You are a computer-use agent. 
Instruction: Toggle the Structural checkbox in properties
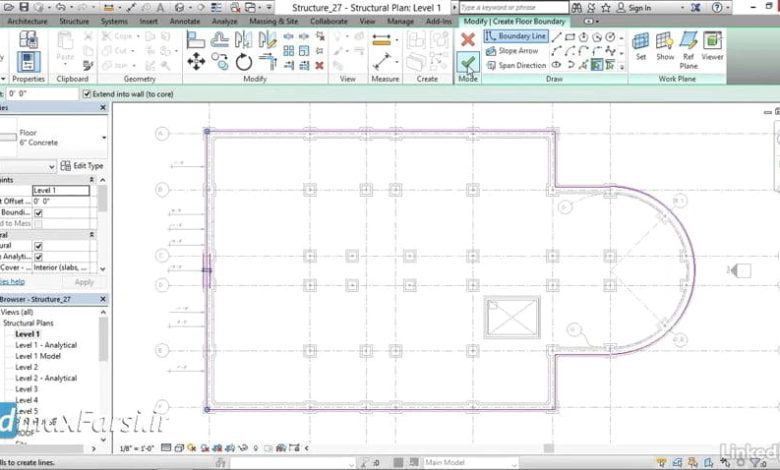(38, 246)
